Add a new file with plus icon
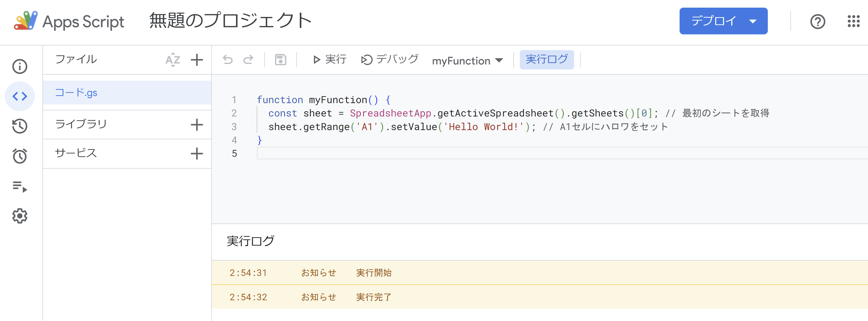868x321 pixels. pyautogui.click(x=197, y=60)
